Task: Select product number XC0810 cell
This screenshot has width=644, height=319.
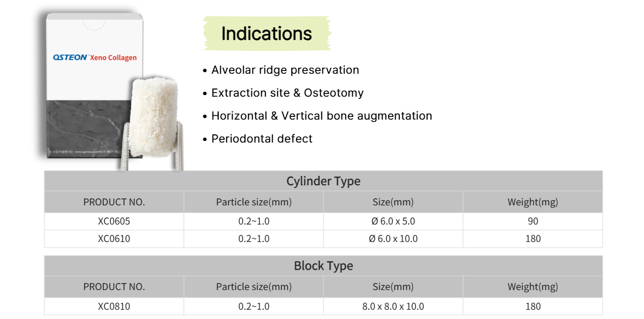Action: [x=114, y=306]
